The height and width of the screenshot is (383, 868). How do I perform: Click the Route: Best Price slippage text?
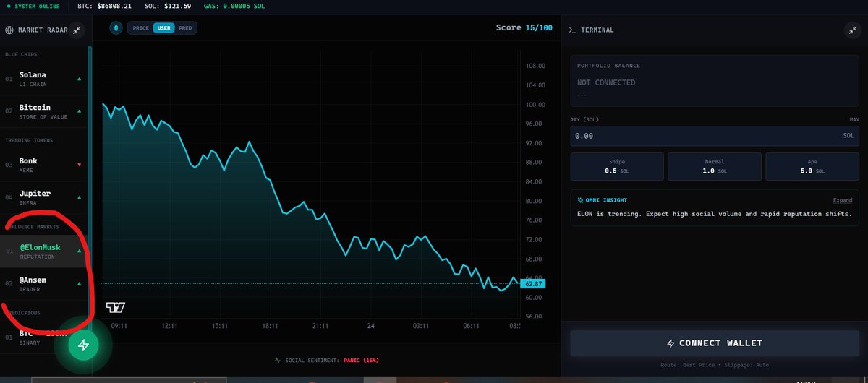point(715,365)
